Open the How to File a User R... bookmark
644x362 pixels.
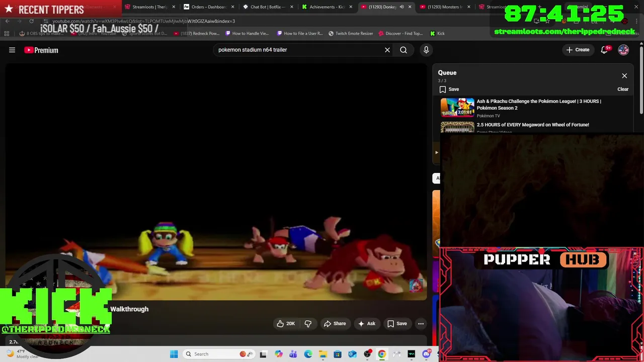click(299, 34)
